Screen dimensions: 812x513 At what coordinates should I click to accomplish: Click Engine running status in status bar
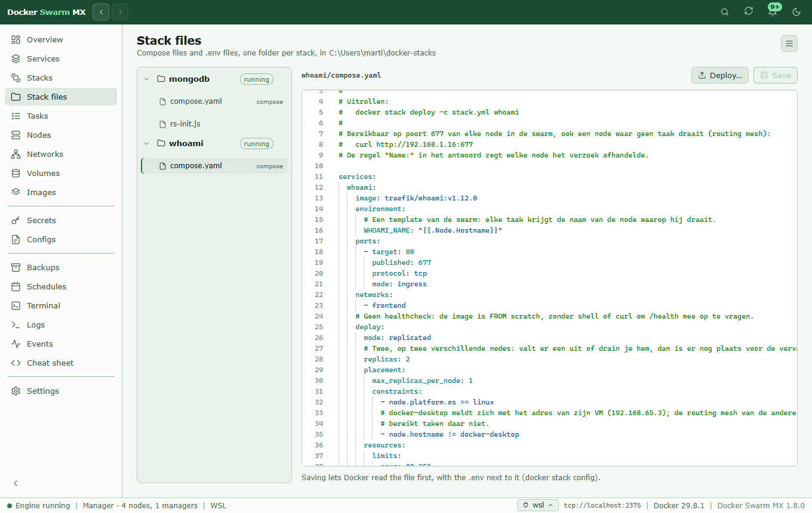[x=39, y=505]
